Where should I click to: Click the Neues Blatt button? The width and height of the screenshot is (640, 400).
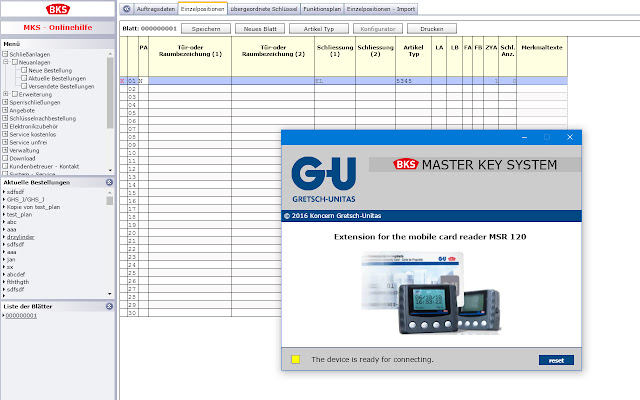260,29
